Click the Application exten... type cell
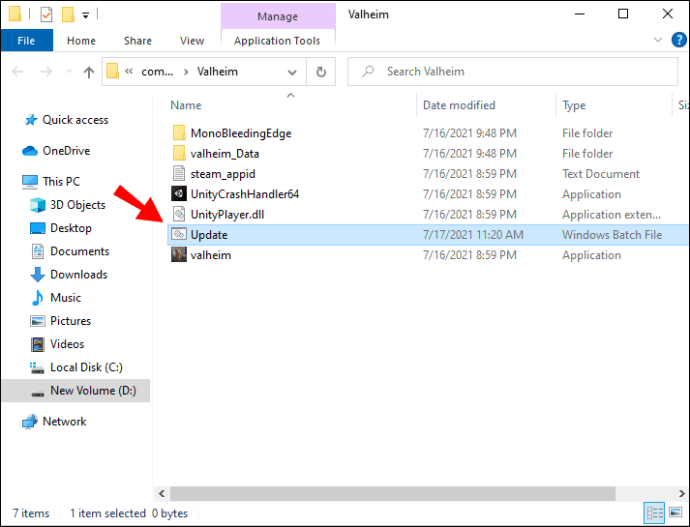Viewport: 690px width, 527px height. point(611,214)
